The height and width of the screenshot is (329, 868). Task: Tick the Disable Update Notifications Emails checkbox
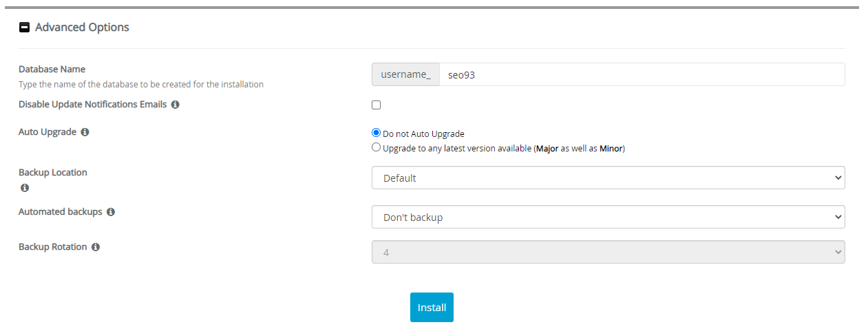[x=376, y=105]
